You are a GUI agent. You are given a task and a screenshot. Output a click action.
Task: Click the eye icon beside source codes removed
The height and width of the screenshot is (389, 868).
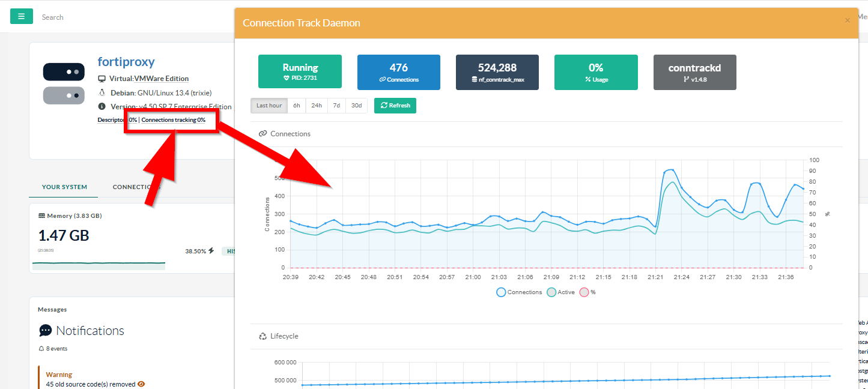[141, 384]
